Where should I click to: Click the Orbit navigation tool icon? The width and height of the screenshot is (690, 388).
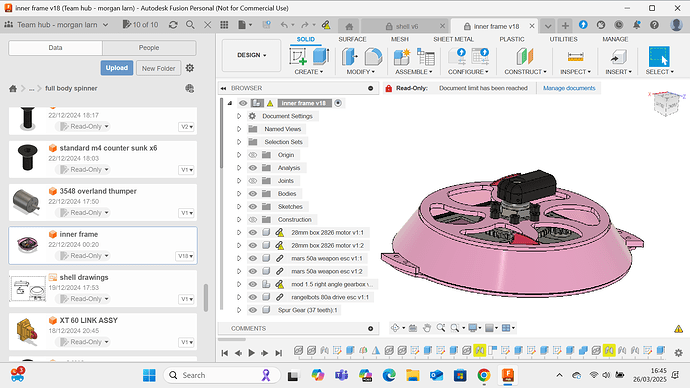(x=395, y=328)
